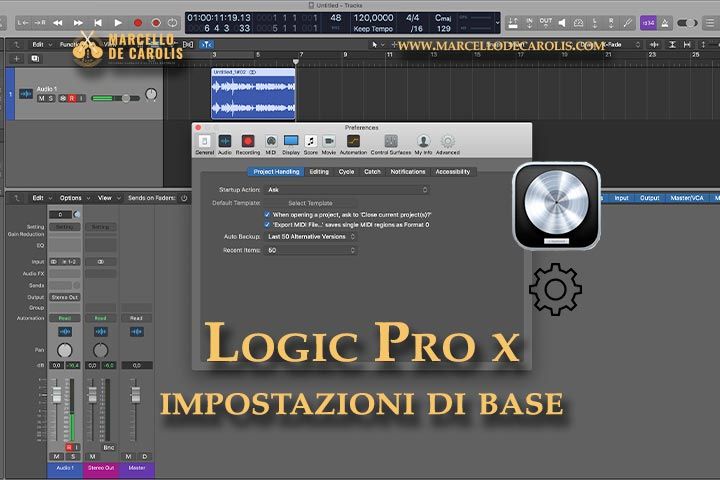Click the Select Template button
Image resolution: width=720 pixels, height=480 pixels.
coord(310,203)
